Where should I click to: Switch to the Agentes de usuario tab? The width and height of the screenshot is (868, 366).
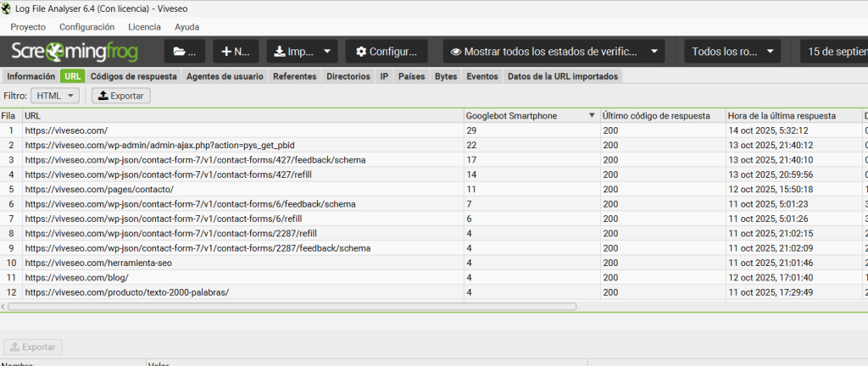[225, 76]
